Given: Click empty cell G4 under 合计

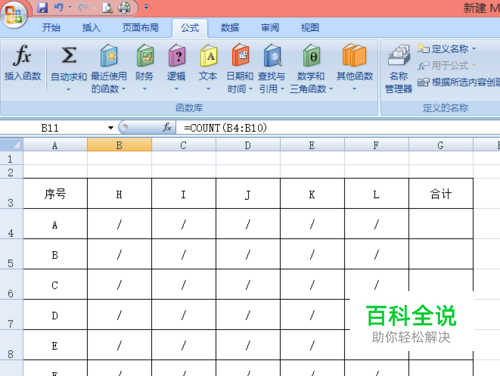Looking at the screenshot, I should (x=441, y=224).
